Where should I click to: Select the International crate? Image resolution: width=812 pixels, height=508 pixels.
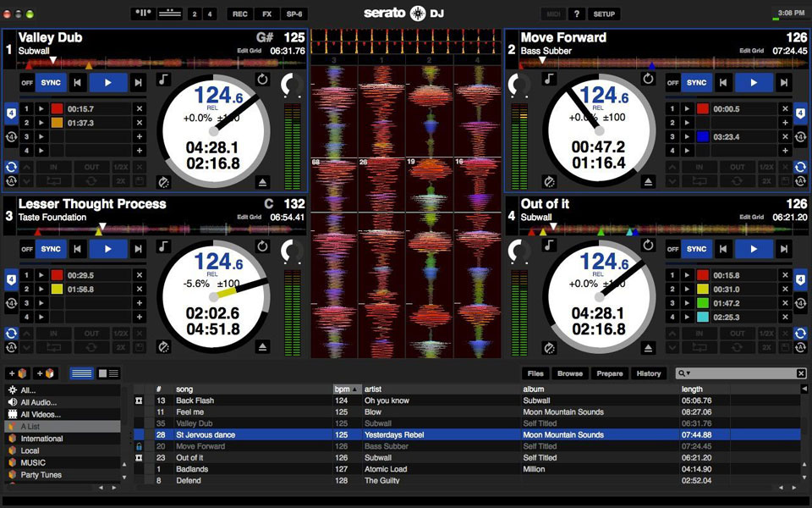[x=63, y=439]
